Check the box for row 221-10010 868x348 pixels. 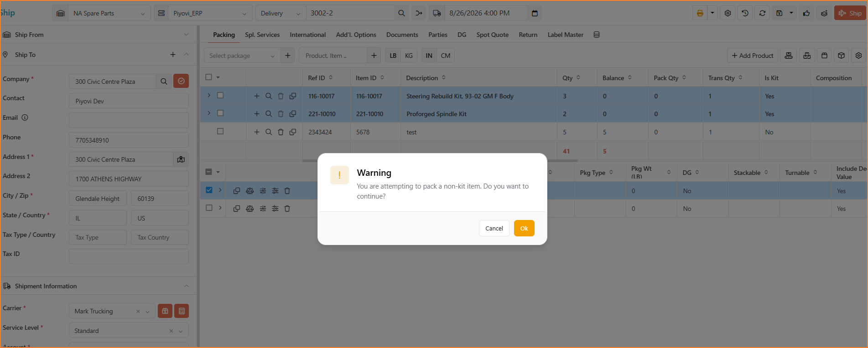(x=220, y=113)
